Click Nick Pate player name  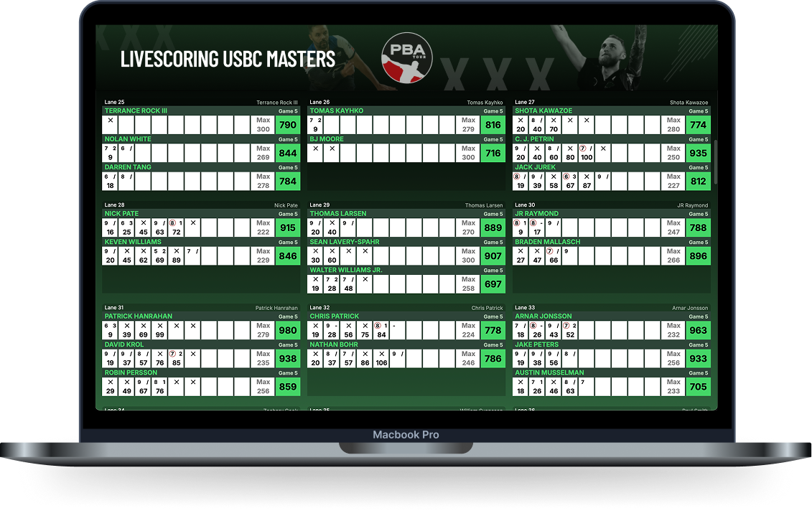(121, 214)
